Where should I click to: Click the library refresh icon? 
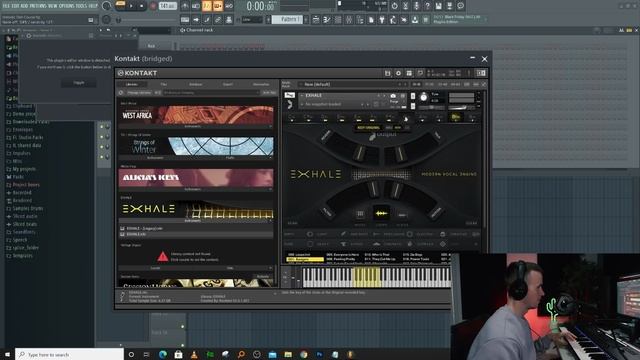[x=121, y=93]
